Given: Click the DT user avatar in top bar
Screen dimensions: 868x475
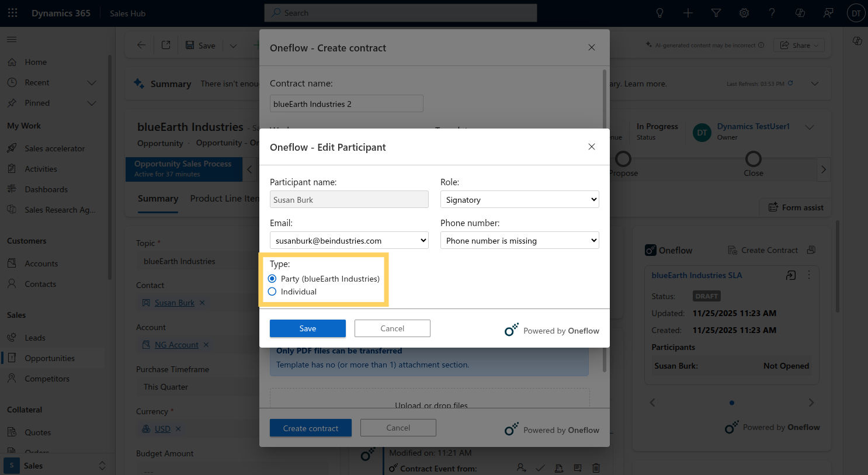Looking at the screenshot, I should [856, 13].
